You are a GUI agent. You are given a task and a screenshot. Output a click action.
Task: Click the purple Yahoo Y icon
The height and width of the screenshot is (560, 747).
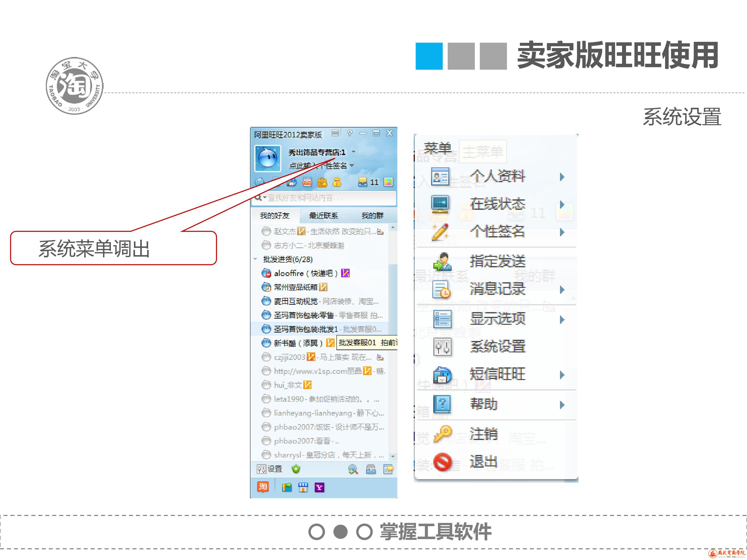pyautogui.click(x=319, y=488)
